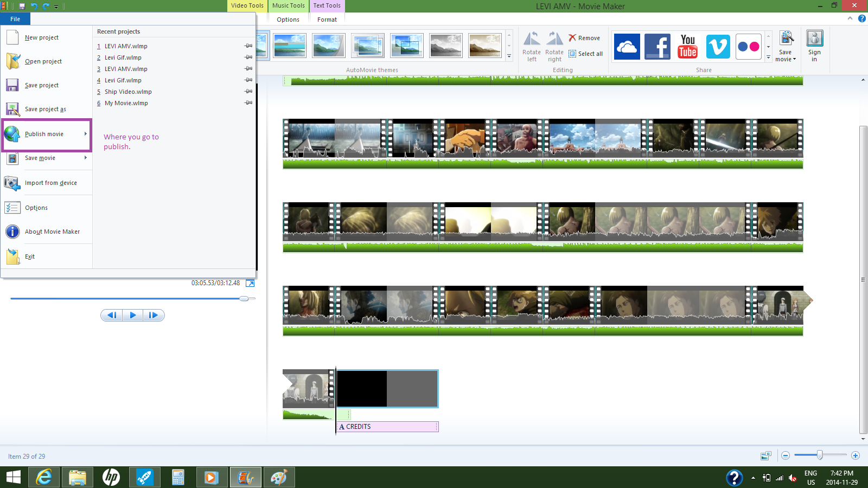
Task: Zoom in the time scale
Action: click(856, 455)
